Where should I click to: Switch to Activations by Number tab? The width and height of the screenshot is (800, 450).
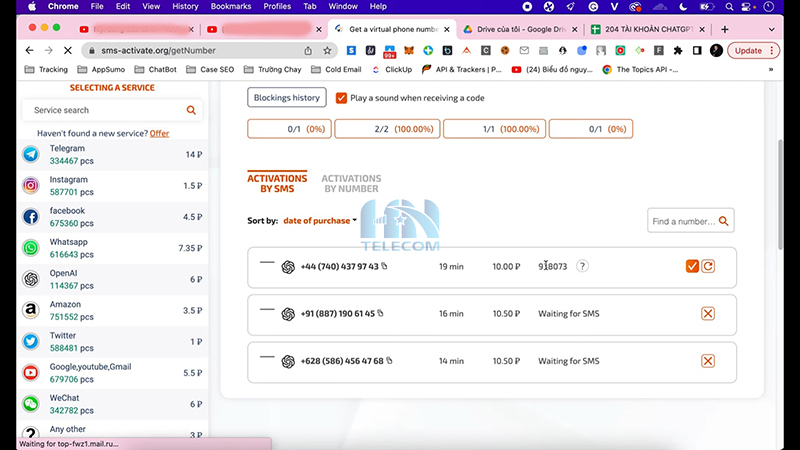click(x=351, y=184)
